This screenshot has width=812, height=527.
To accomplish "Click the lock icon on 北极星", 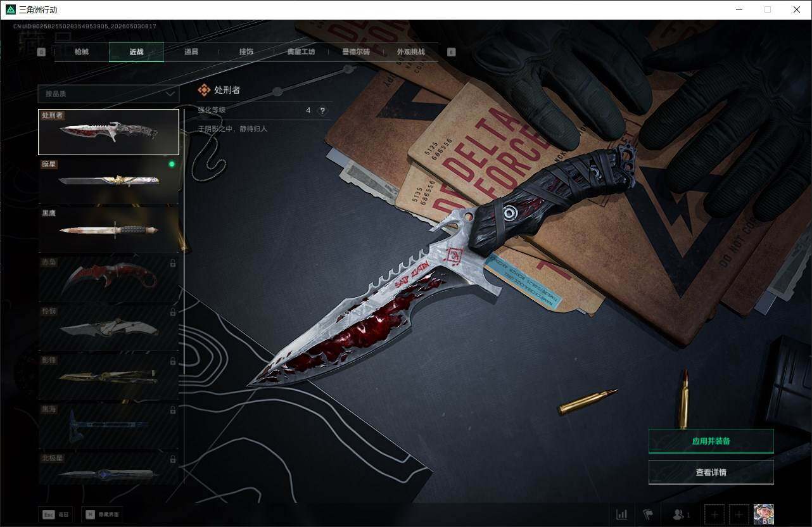I will coord(172,459).
